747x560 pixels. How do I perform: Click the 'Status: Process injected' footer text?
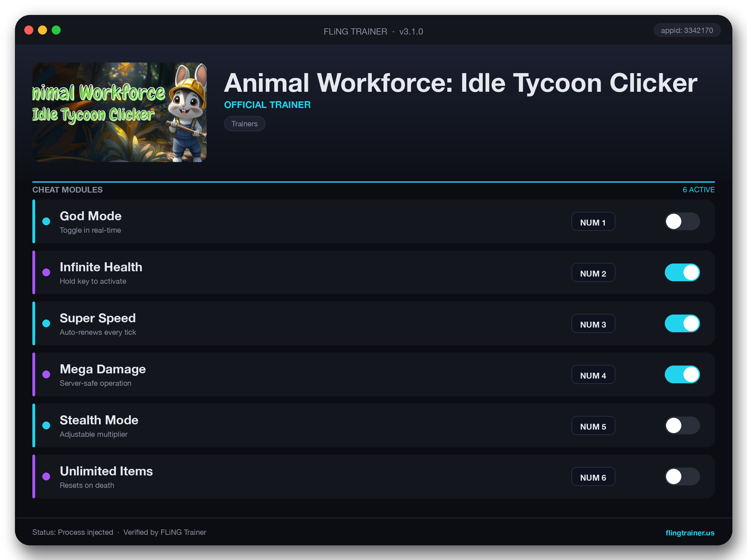pyautogui.click(x=73, y=532)
